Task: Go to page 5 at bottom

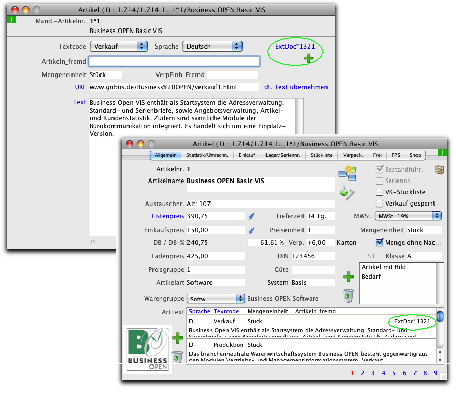Action: click(x=394, y=373)
